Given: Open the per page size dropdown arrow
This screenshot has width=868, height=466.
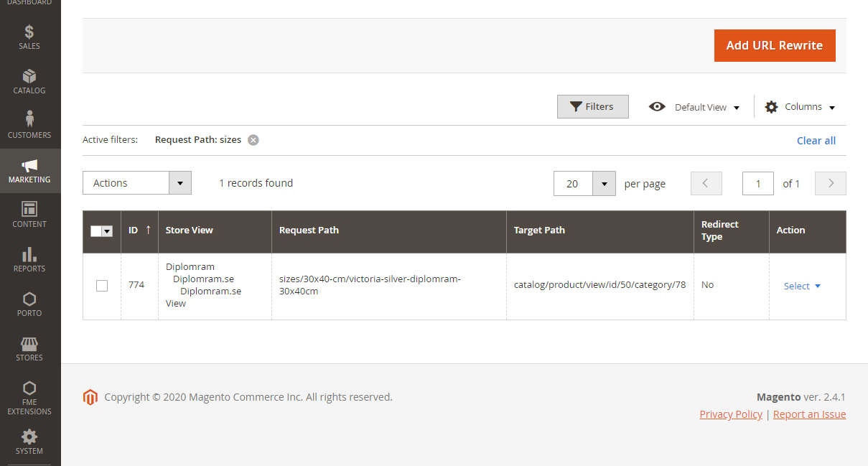Looking at the screenshot, I should click(605, 184).
